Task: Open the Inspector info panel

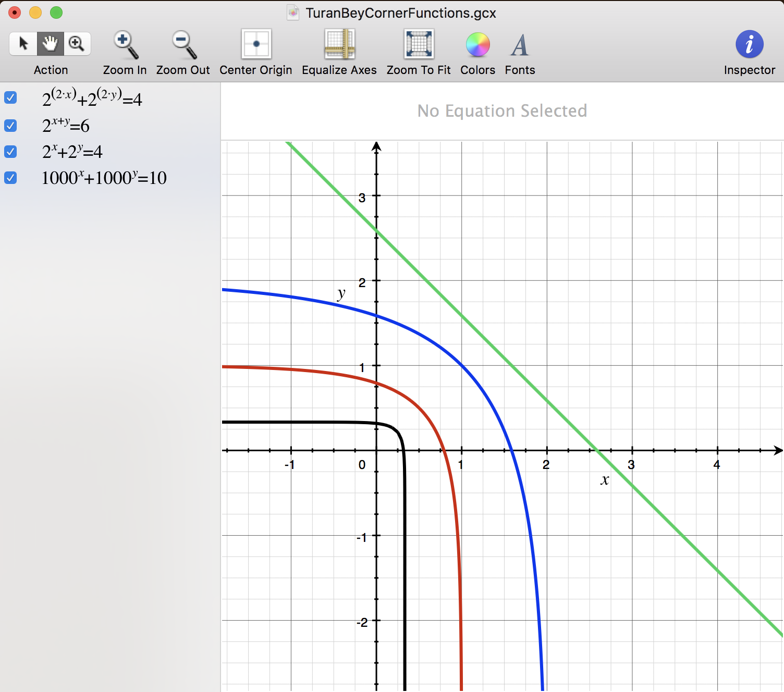Action: point(750,44)
